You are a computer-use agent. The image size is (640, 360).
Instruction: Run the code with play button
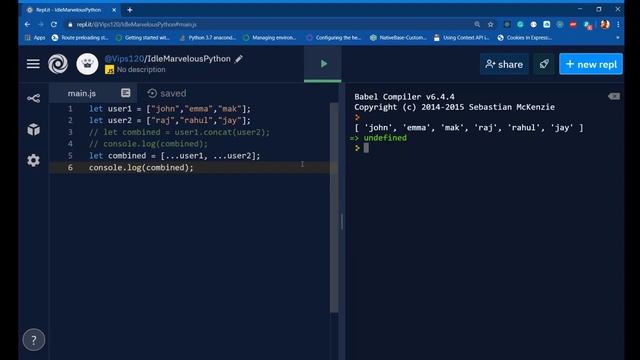click(323, 64)
